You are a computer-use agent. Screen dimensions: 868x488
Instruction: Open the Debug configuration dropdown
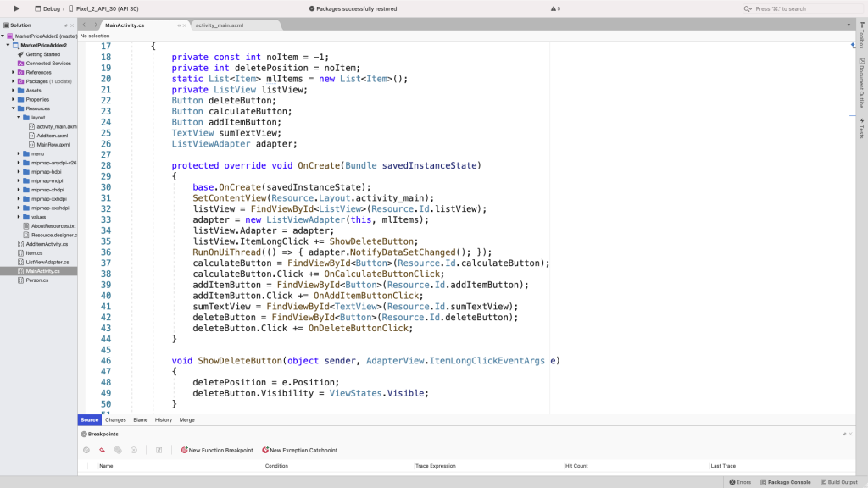point(48,8)
